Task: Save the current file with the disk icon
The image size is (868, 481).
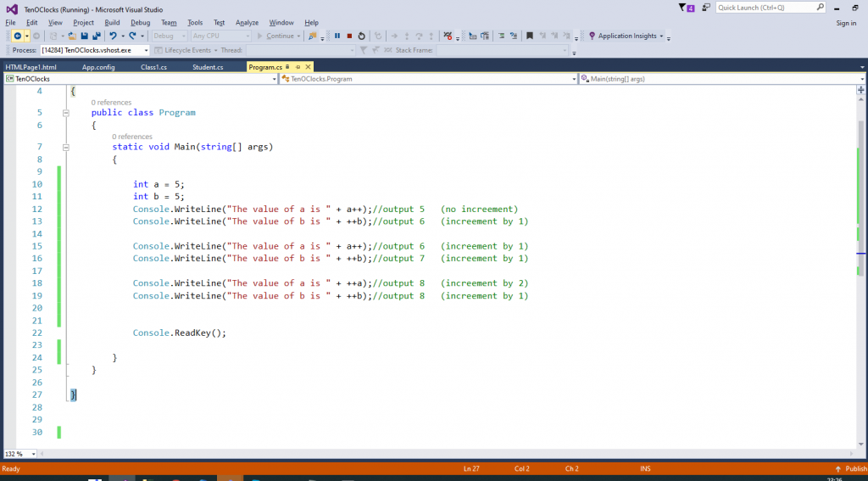Action: pos(85,36)
